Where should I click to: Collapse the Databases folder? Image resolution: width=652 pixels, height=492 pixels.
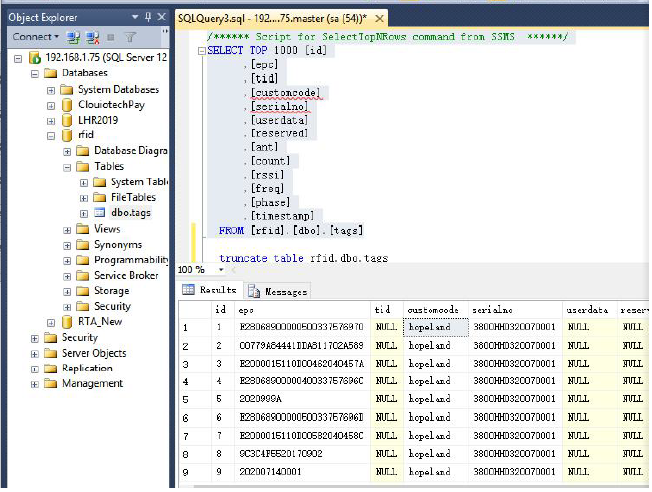click(x=35, y=74)
